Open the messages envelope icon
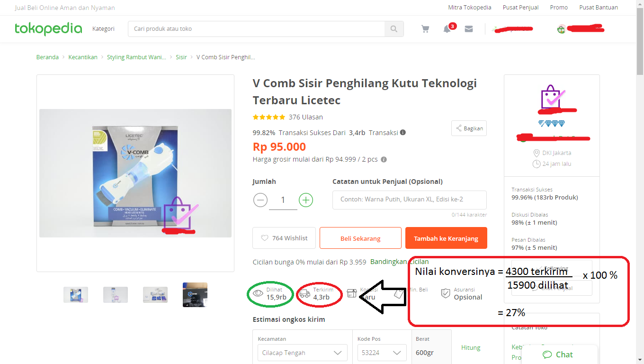Screen dimensions: 644x364 click(x=468, y=29)
